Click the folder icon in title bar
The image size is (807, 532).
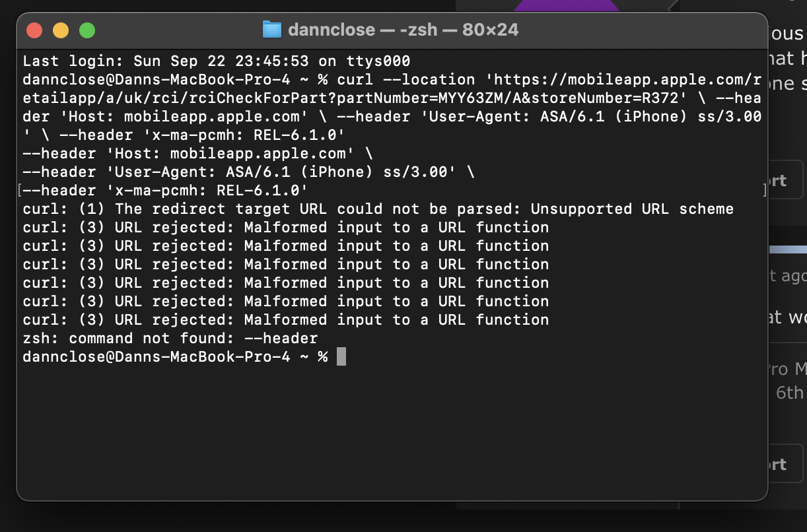[271, 30]
